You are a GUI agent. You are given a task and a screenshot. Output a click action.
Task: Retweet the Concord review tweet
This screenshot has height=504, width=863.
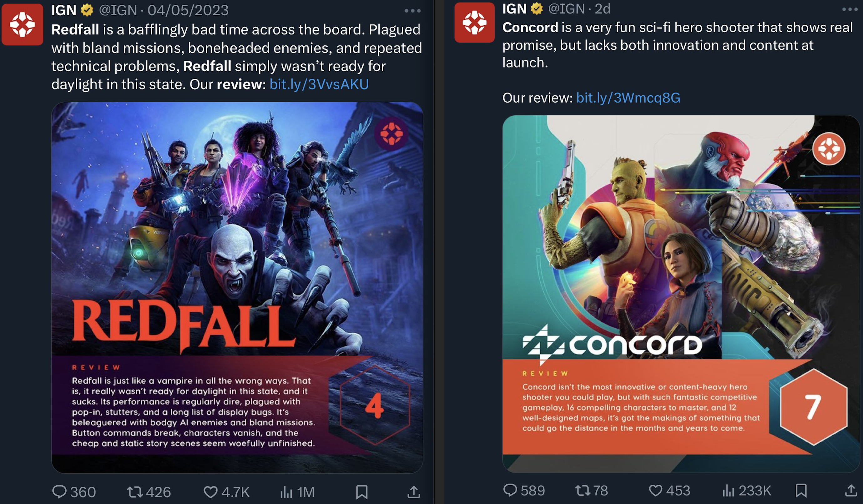(x=591, y=490)
